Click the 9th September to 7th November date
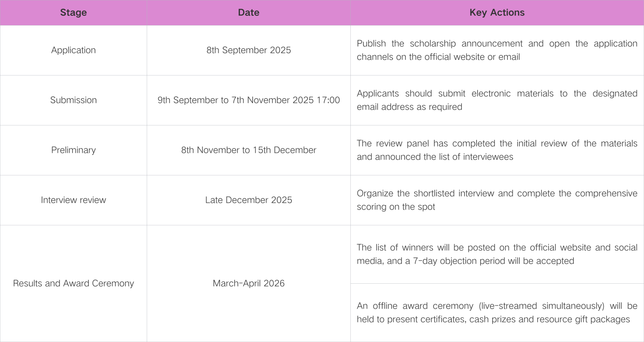 [x=249, y=100]
